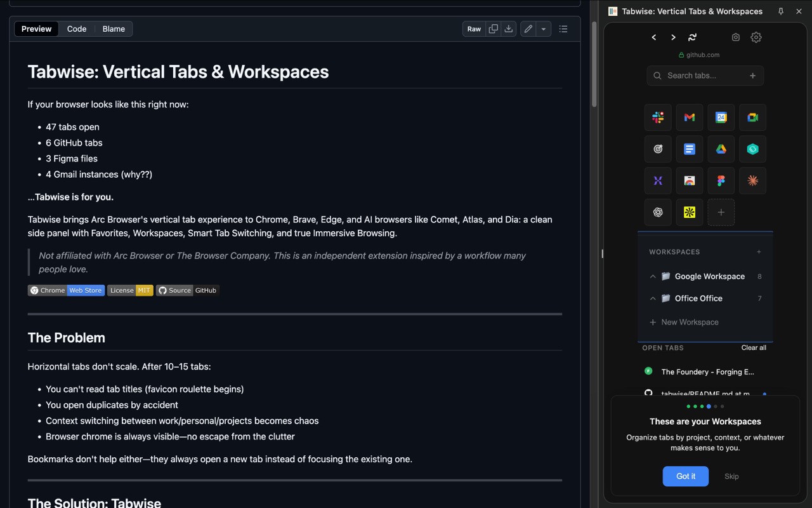Open The Foundery tab in open tabs
Viewport: 812px width, 508px height.
point(705,372)
